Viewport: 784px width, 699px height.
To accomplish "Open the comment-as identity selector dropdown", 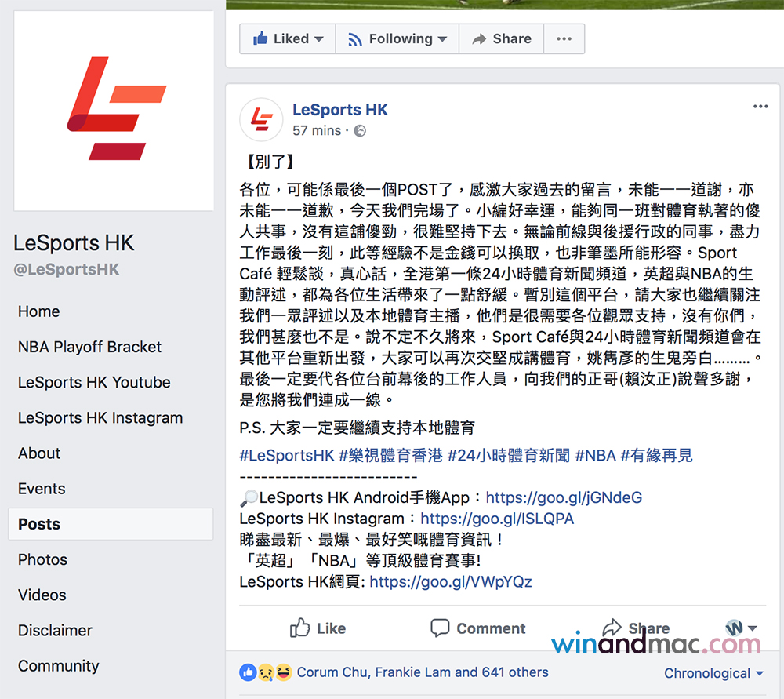I will tap(741, 628).
